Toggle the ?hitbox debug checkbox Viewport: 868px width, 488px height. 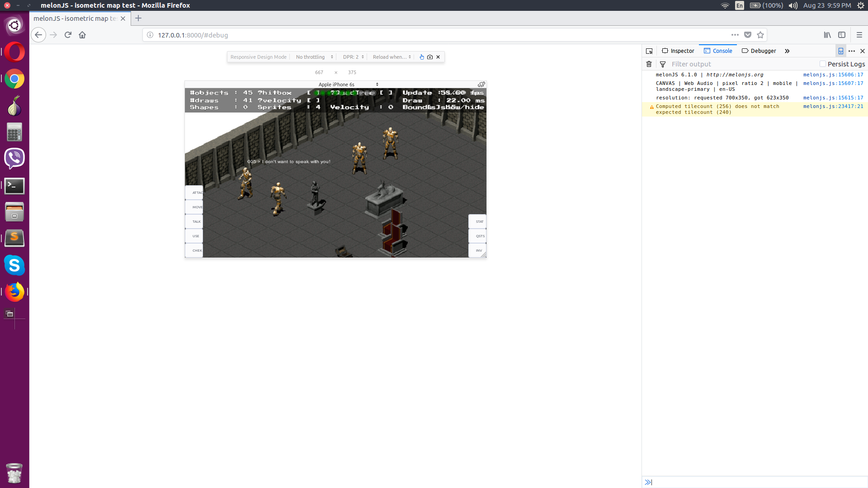point(313,93)
